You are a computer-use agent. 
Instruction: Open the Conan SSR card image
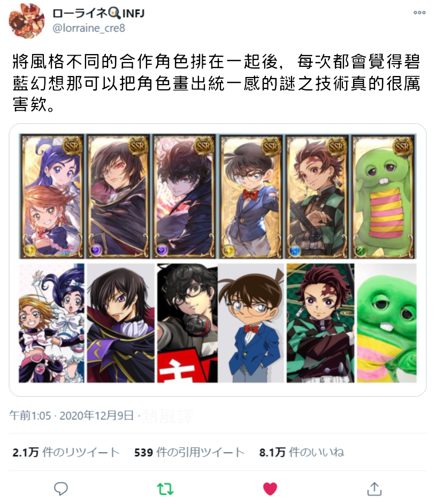(x=251, y=196)
